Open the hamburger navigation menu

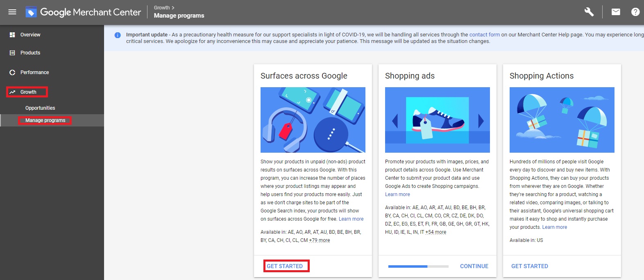point(12,12)
